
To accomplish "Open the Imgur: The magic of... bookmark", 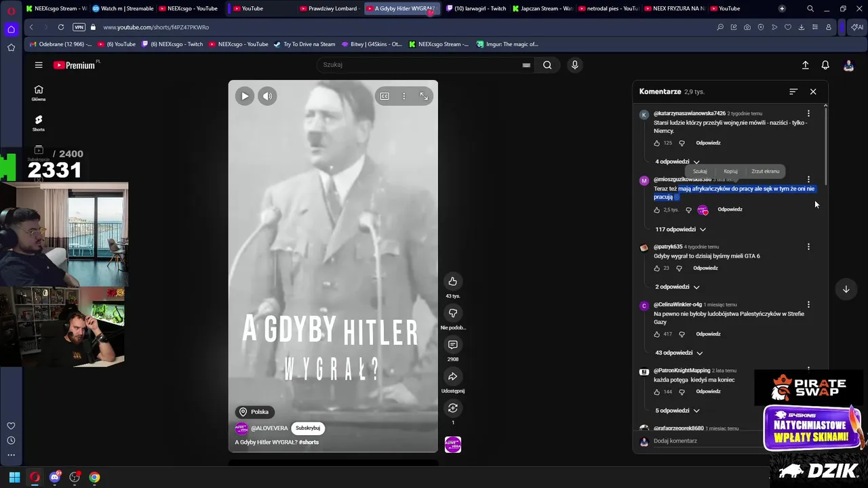I will pyautogui.click(x=507, y=44).
